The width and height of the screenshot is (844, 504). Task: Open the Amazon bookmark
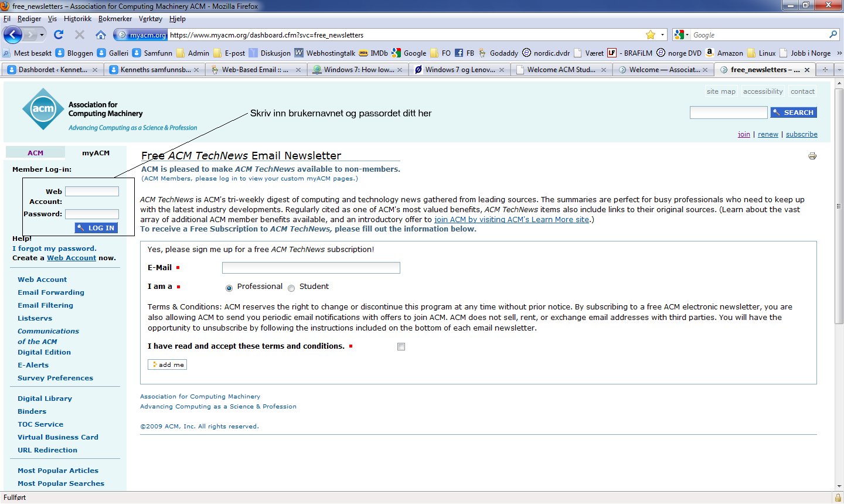[x=724, y=53]
